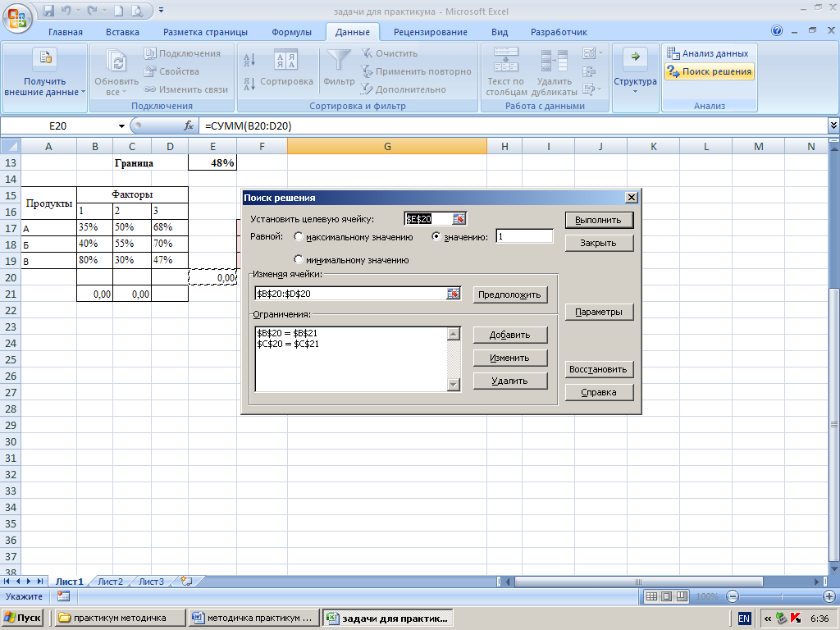Screen dimensions: 840x630
Task: Click the Добавить constraint button
Action: click(x=509, y=335)
